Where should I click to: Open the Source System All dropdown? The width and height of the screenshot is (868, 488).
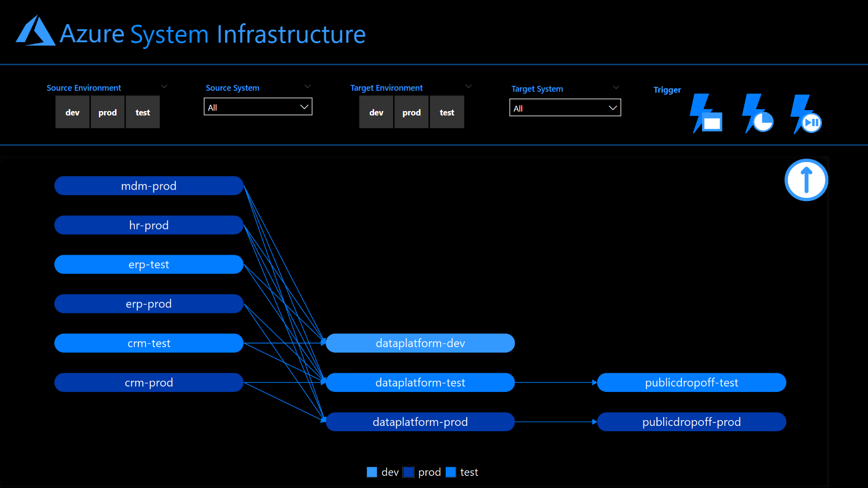258,107
